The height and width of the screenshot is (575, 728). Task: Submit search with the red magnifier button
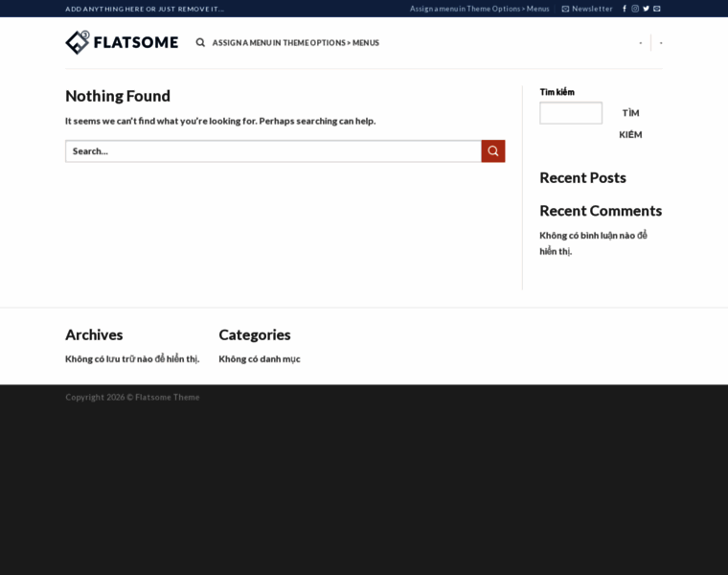coord(492,150)
